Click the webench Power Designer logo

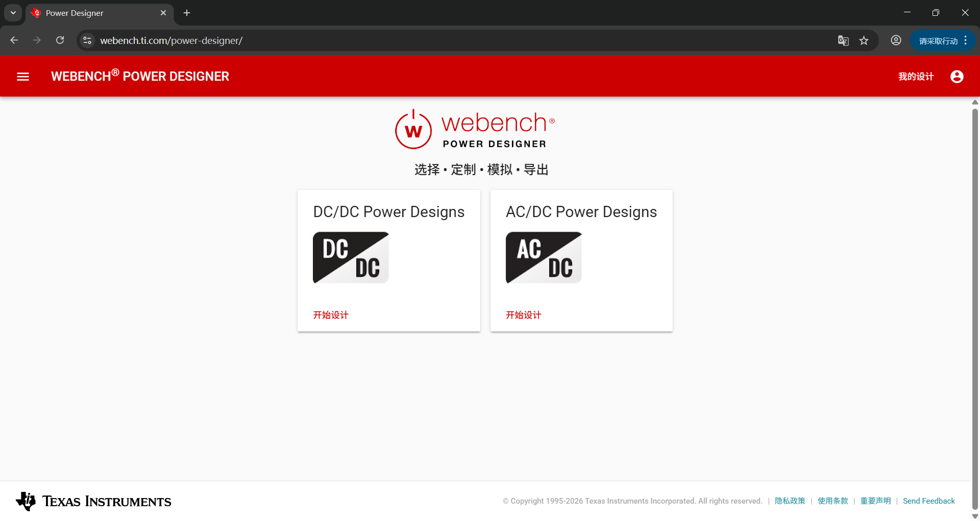tap(475, 129)
